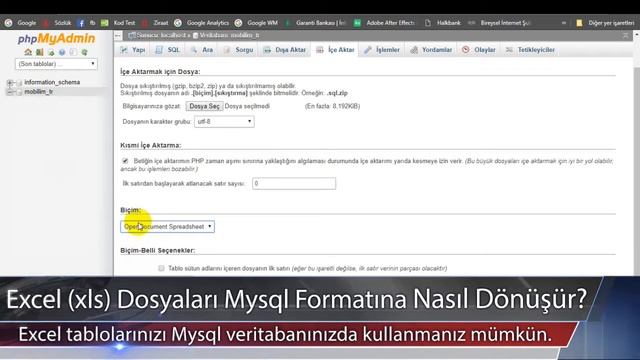Select the İçe Aktar tab
The height and width of the screenshot is (360, 640).
point(335,50)
